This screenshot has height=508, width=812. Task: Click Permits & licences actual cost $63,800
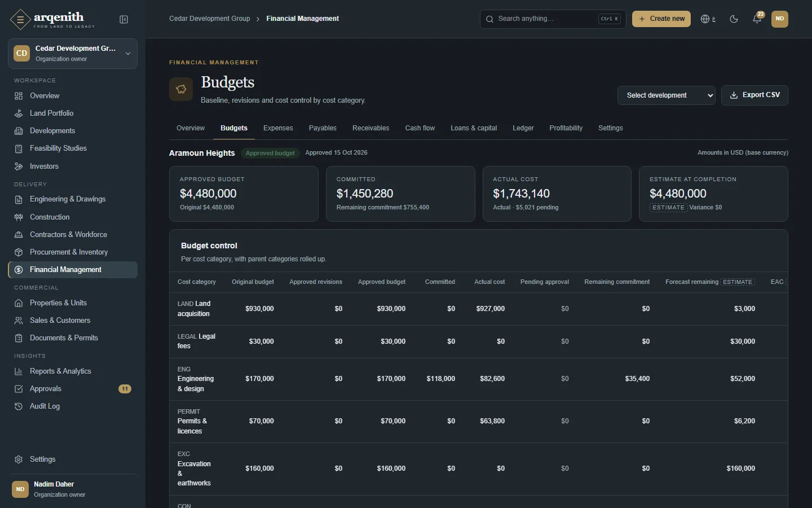pyautogui.click(x=492, y=421)
